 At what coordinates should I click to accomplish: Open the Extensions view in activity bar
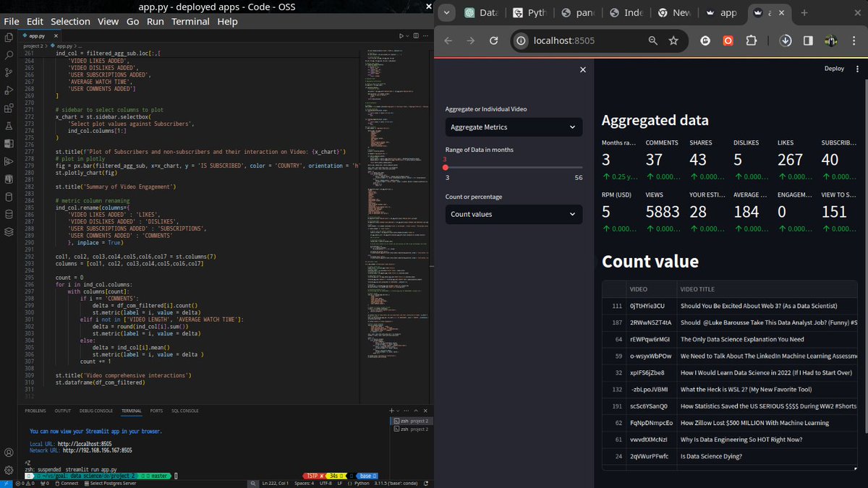tap(9, 108)
